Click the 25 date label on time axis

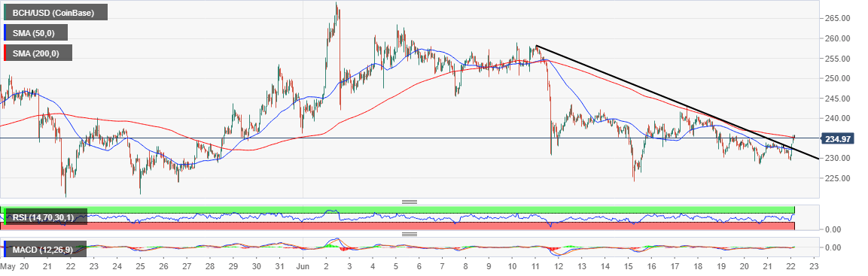140,266
